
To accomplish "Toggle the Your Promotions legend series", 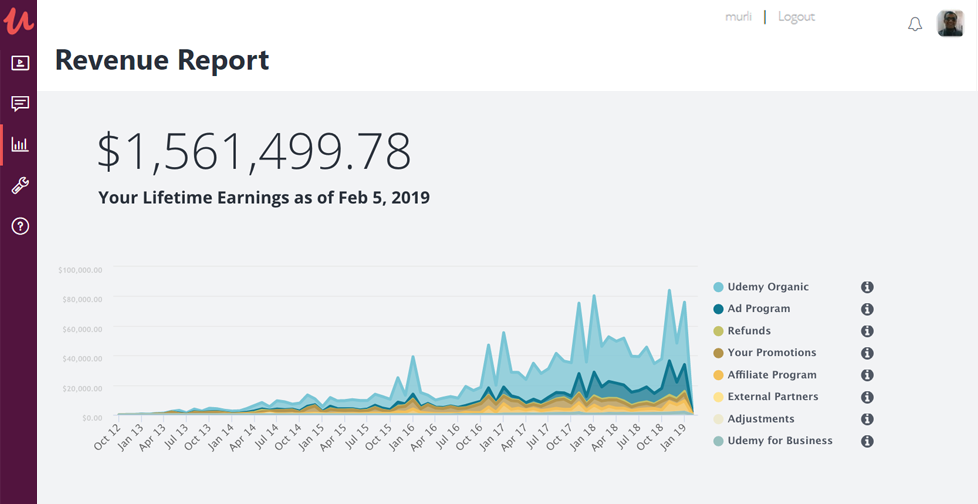I will pyautogui.click(x=765, y=352).
